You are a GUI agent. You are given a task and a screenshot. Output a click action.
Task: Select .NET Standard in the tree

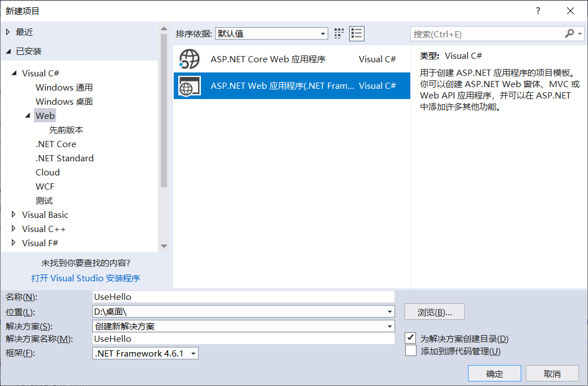pos(65,158)
